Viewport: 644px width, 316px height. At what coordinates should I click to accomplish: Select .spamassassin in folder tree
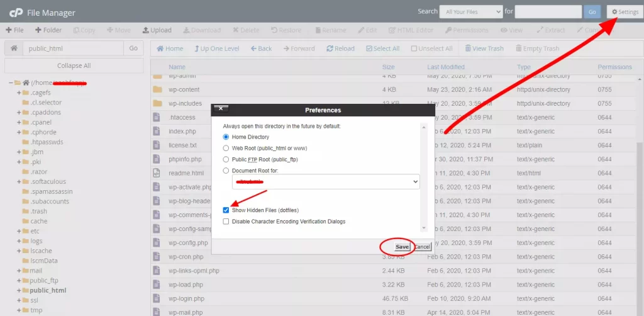52,191
